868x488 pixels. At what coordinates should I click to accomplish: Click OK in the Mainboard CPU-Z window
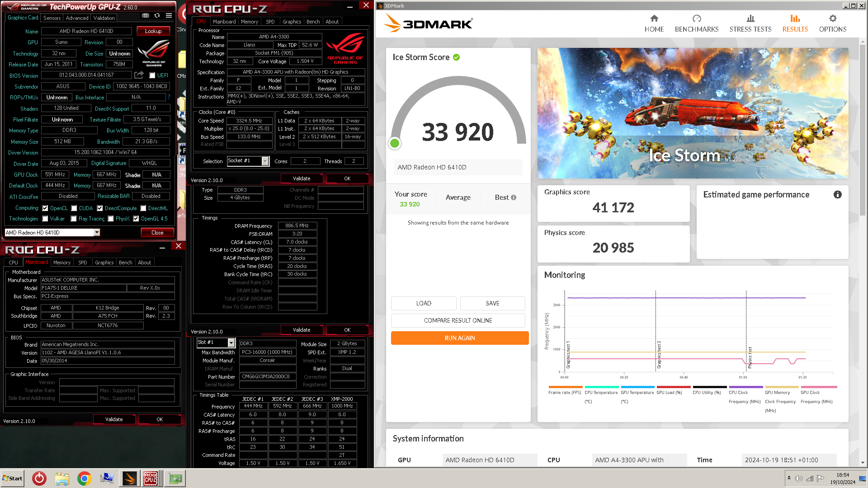click(x=160, y=419)
